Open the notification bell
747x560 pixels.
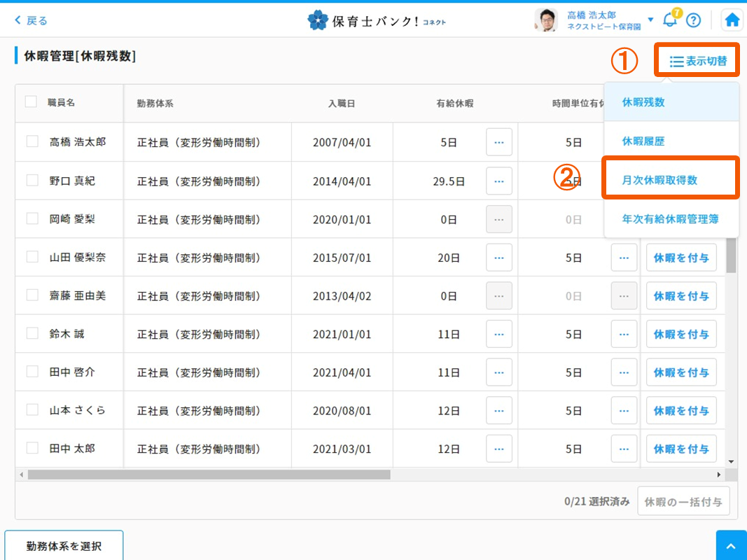[x=670, y=20]
